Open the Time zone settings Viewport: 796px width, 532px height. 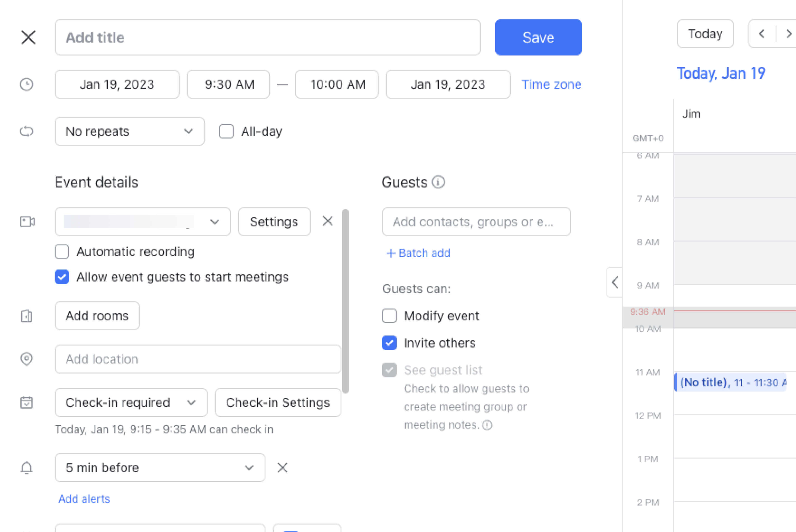(x=551, y=84)
